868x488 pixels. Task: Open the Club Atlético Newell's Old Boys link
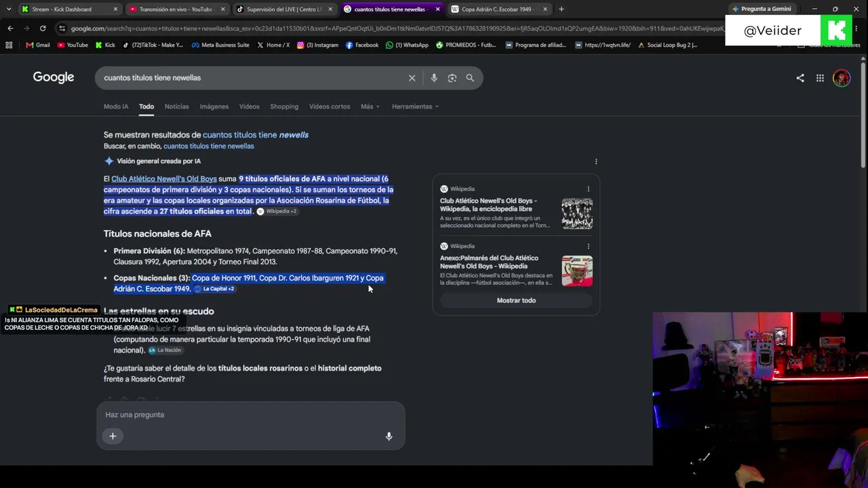[x=164, y=179]
